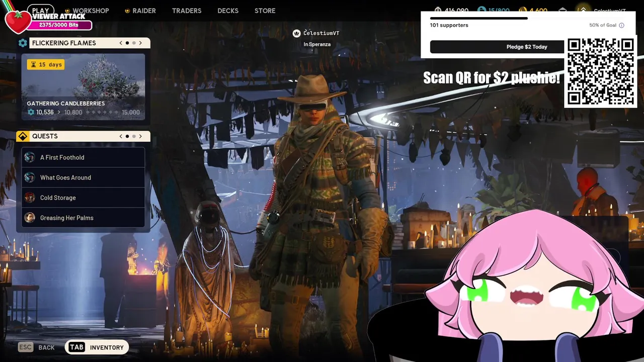The image size is (644, 362).
Task: Open quest What Goes Around
Action: click(83, 177)
